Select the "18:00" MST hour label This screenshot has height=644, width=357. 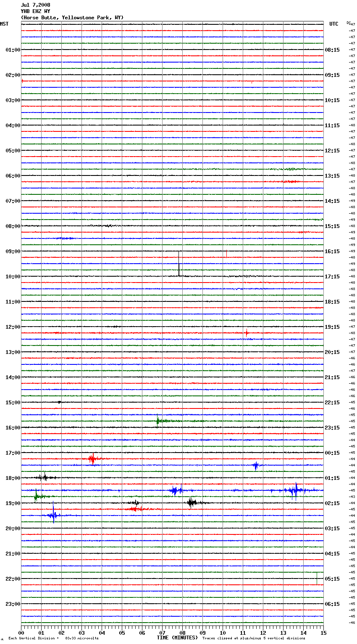coord(13,478)
